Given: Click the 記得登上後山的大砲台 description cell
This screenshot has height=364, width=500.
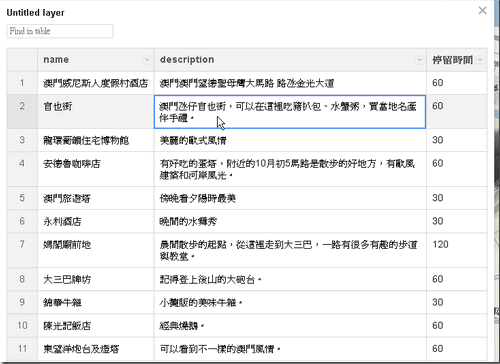Looking at the screenshot, I should pyautogui.click(x=290, y=279).
